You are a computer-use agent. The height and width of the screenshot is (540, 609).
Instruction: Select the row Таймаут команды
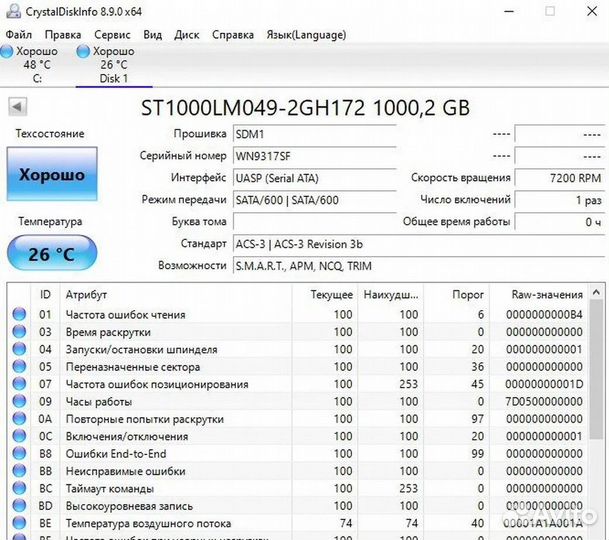298,488
